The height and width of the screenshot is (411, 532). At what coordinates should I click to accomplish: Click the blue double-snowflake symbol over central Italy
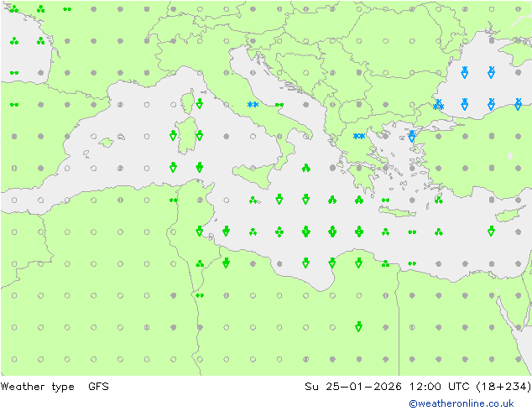click(253, 105)
